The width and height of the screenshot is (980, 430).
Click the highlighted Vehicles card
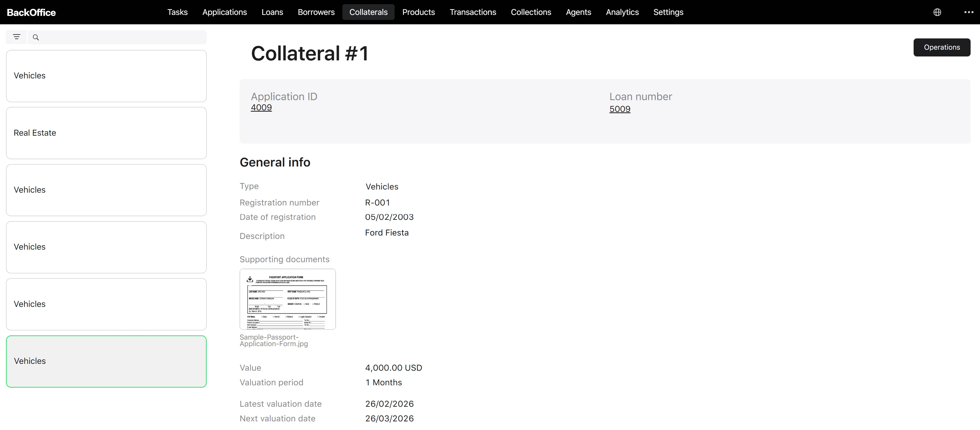106,361
